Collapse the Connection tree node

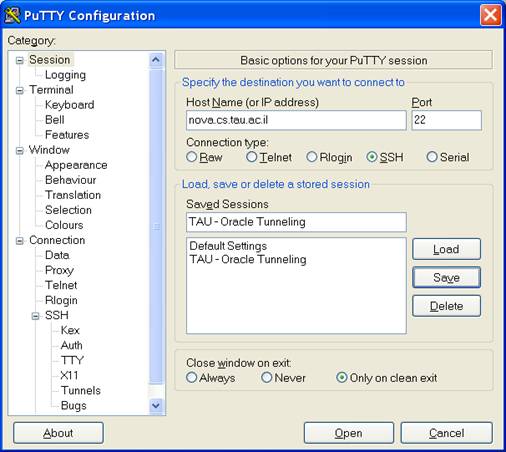point(20,241)
